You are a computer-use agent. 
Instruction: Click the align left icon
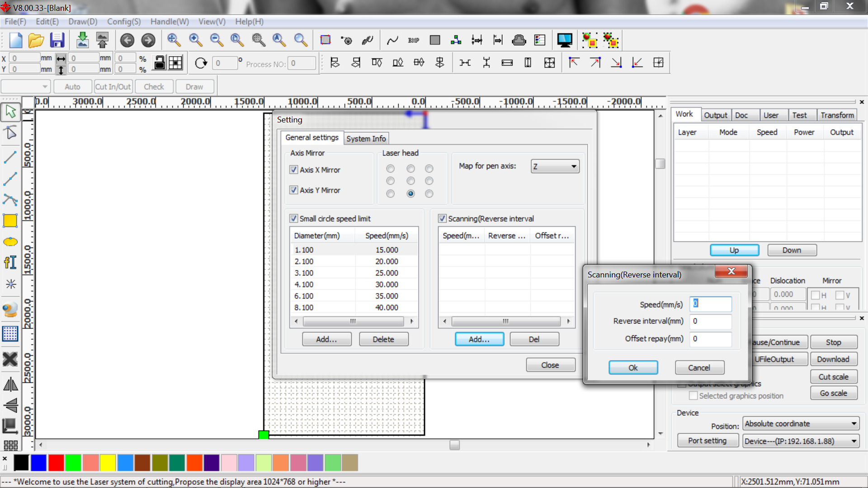(335, 62)
